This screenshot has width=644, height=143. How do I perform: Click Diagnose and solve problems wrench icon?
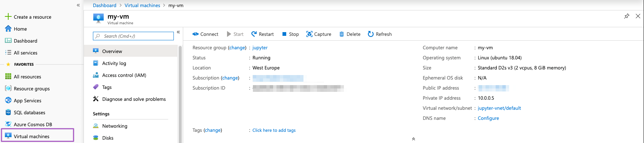coord(96,99)
